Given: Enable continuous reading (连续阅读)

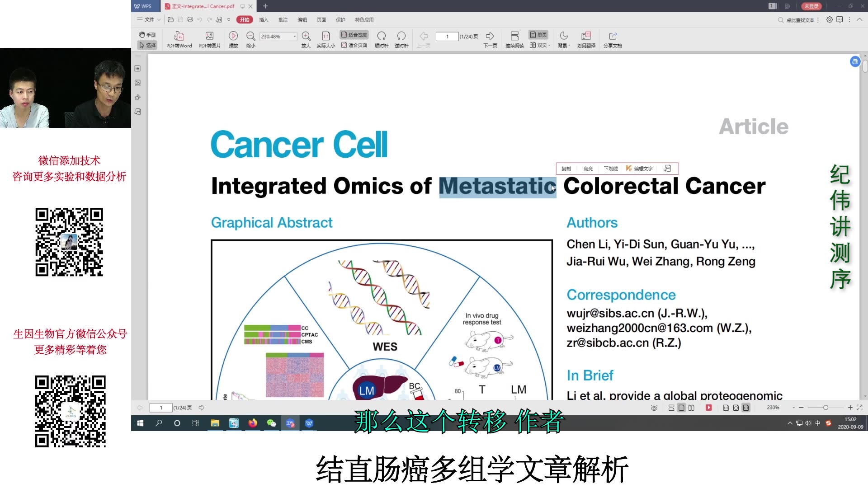Looking at the screenshot, I should click(514, 40).
